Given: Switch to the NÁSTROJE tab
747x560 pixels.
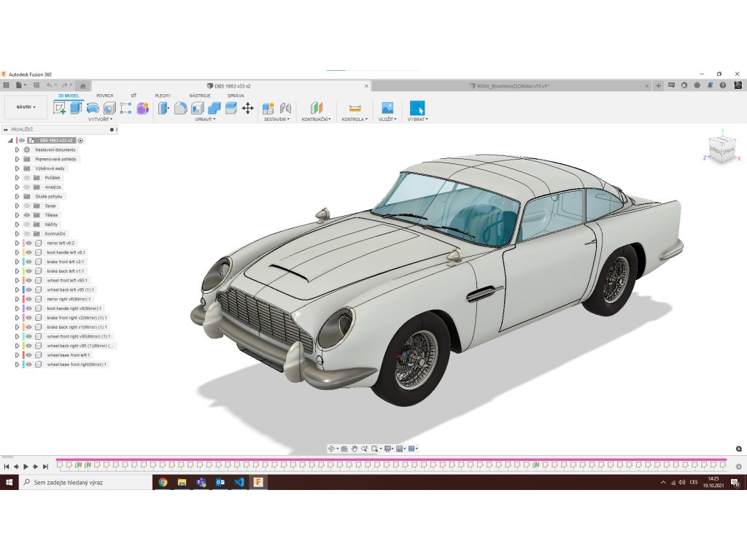Looking at the screenshot, I should point(200,96).
